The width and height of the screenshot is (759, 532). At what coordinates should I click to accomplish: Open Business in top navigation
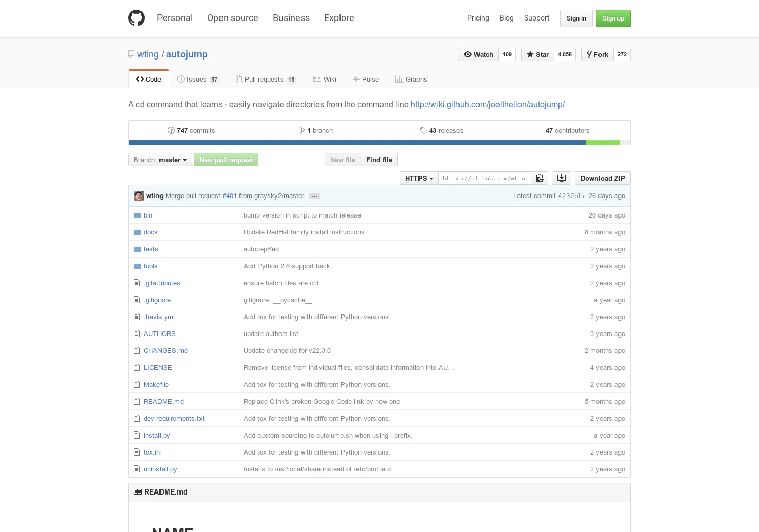291,18
